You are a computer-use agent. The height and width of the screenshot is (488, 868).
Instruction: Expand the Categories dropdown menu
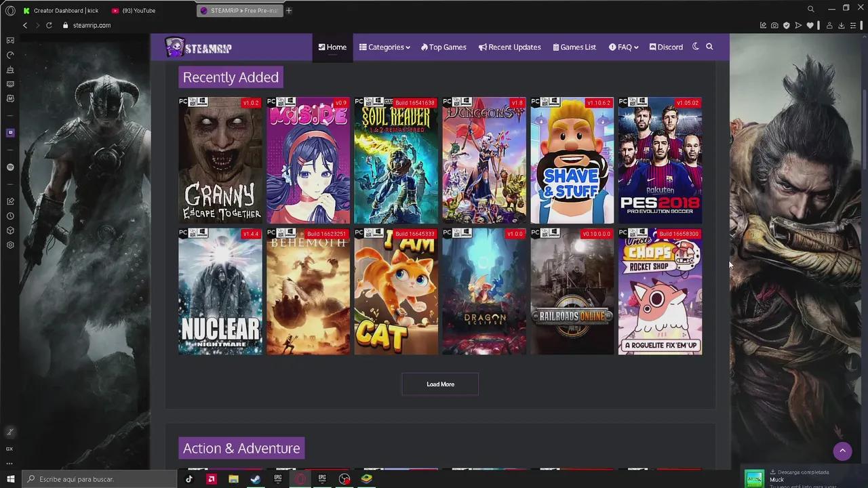pos(384,47)
